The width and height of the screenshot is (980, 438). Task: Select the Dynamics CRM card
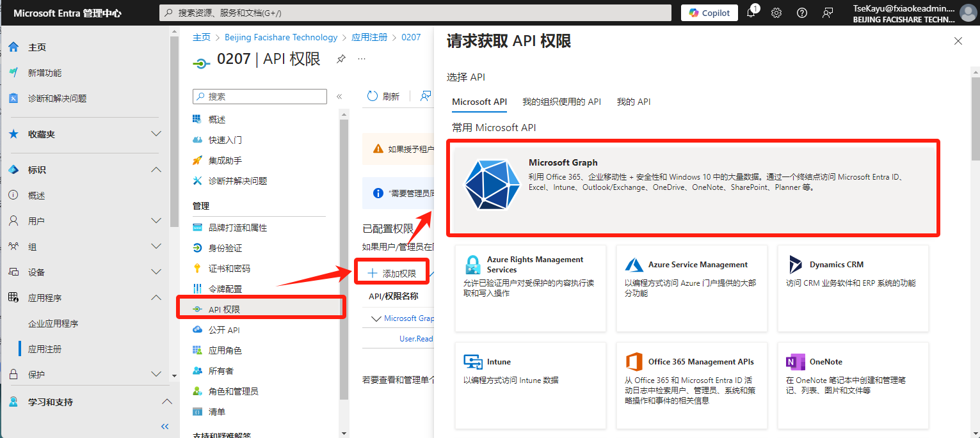(x=853, y=288)
